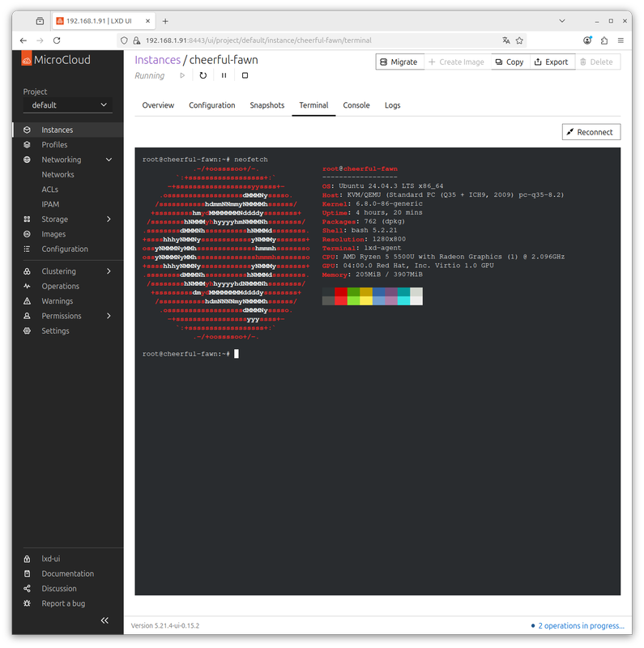This screenshot has width=644, height=648.
Task: Open Profiles in the sidebar
Action: pos(68,145)
